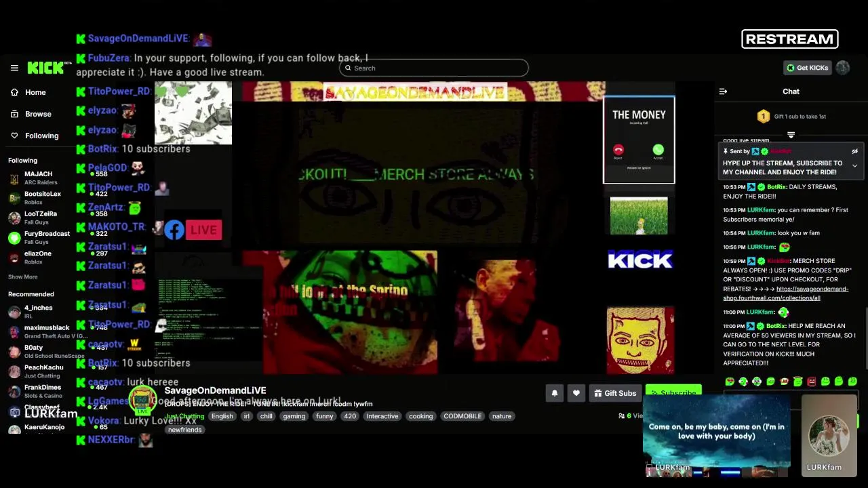Select the cooking tag

point(420,416)
